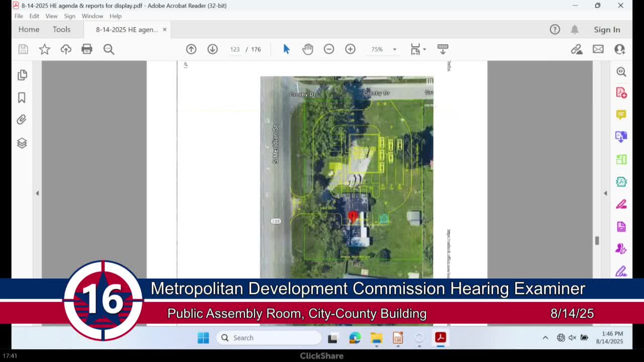Expand the fit page options dropdown
Screen dimensions: 644x362
425,49
